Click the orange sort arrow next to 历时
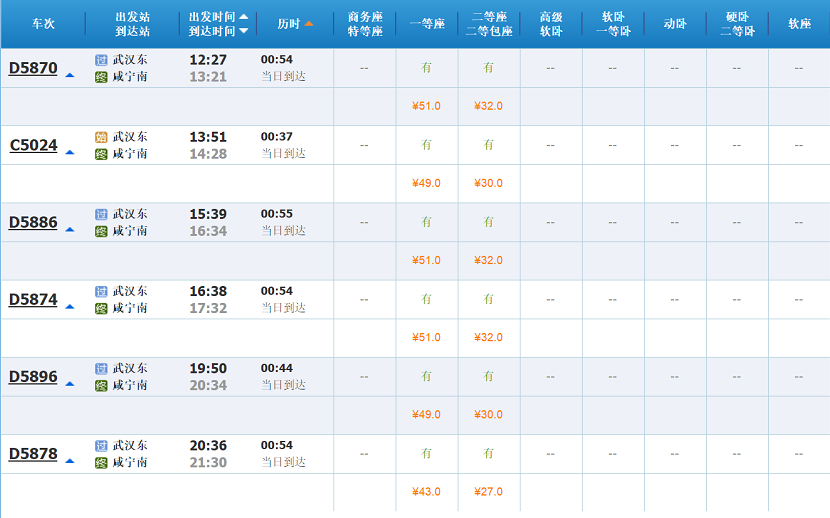This screenshot has width=830, height=518. [x=309, y=23]
